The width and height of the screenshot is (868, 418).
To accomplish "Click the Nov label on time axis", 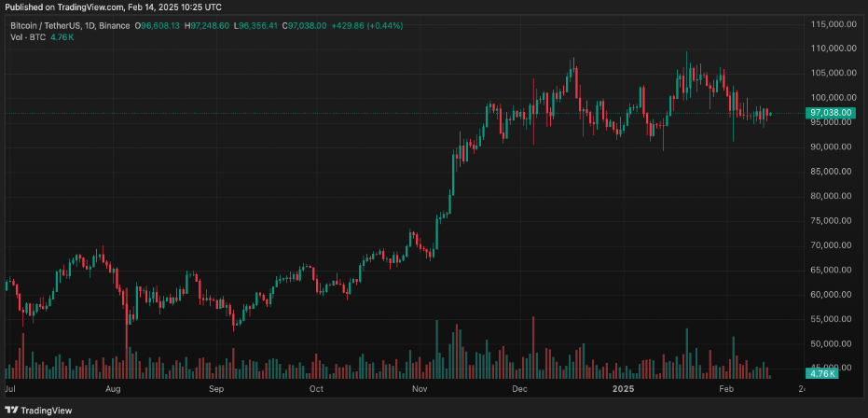I will click(420, 387).
